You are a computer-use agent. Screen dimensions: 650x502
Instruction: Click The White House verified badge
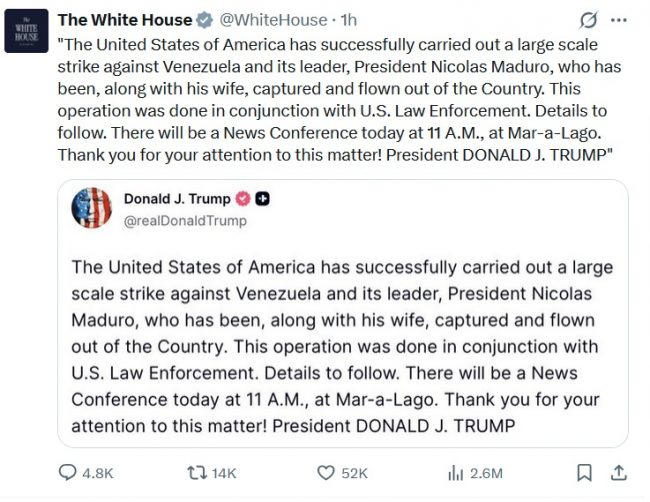click(204, 19)
